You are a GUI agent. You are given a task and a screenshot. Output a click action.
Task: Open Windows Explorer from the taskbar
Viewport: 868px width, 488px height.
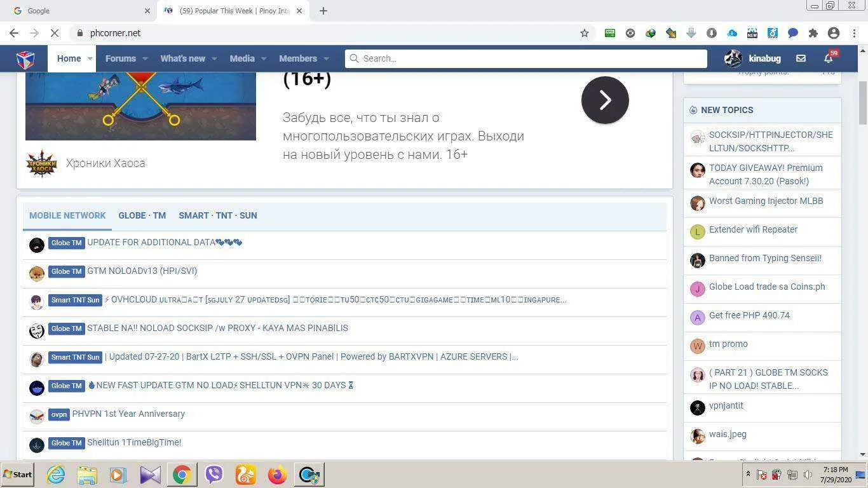coord(87,475)
